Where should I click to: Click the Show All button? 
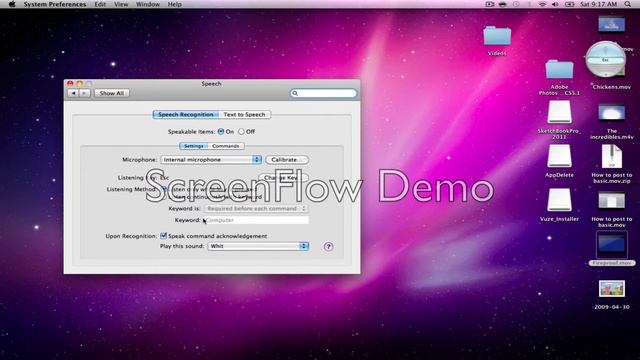[112, 93]
